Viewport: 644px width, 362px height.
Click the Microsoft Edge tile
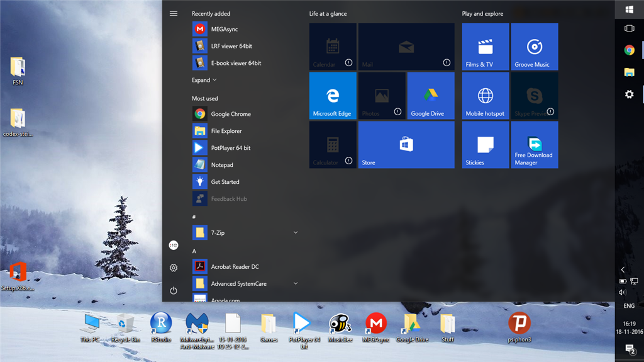[333, 96]
